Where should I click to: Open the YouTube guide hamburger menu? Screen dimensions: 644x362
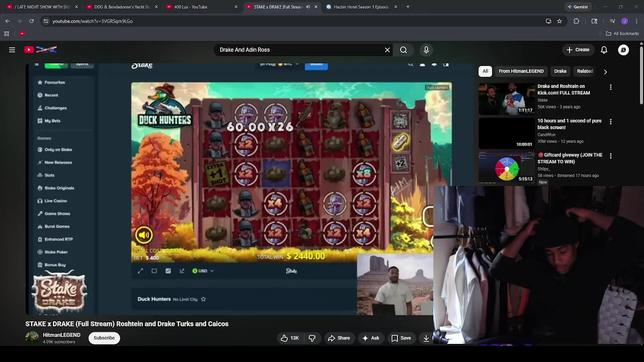coord(12,50)
